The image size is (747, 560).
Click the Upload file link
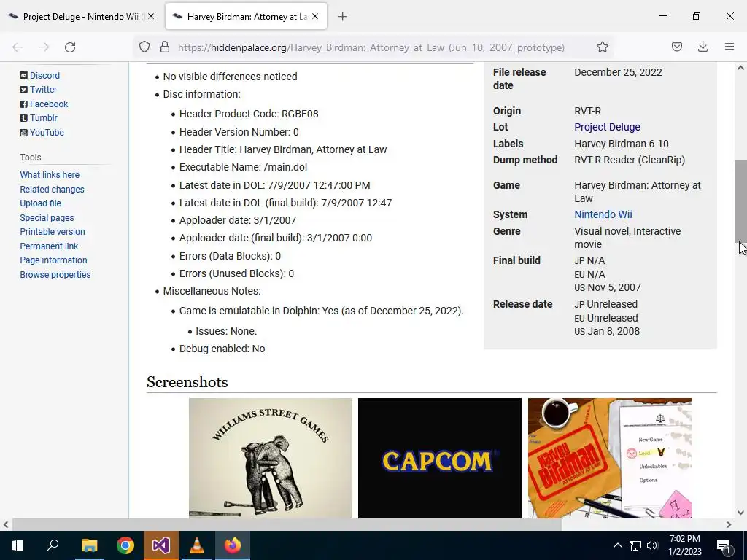(x=41, y=203)
